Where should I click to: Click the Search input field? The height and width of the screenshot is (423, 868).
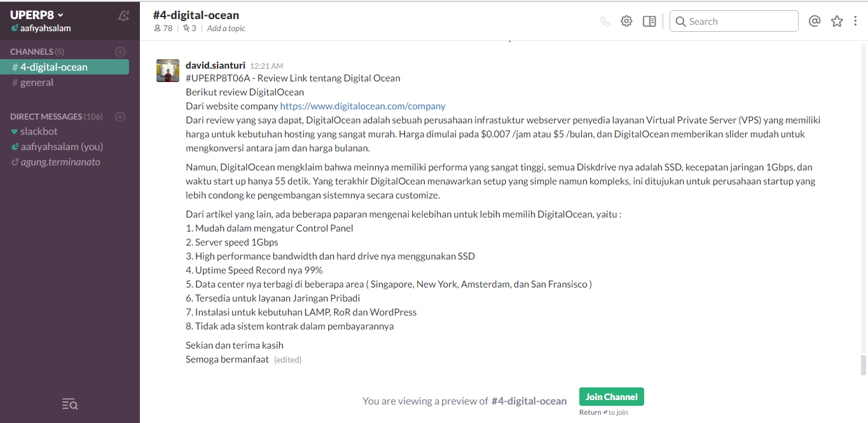(734, 21)
